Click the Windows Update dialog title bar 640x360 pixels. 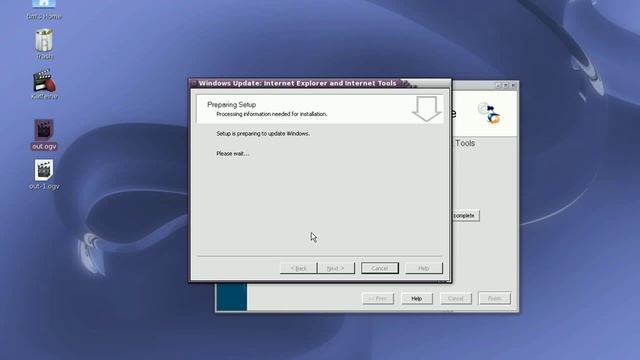pos(320,83)
